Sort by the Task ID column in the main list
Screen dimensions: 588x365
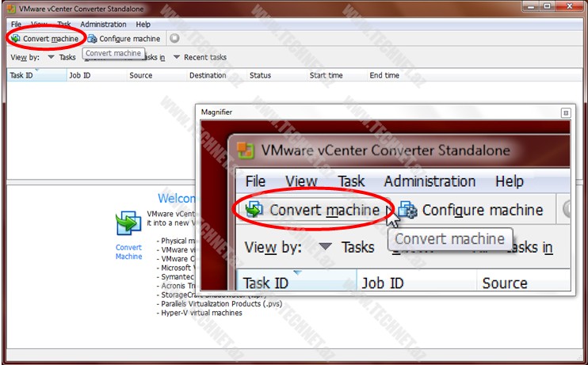click(x=21, y=75)
